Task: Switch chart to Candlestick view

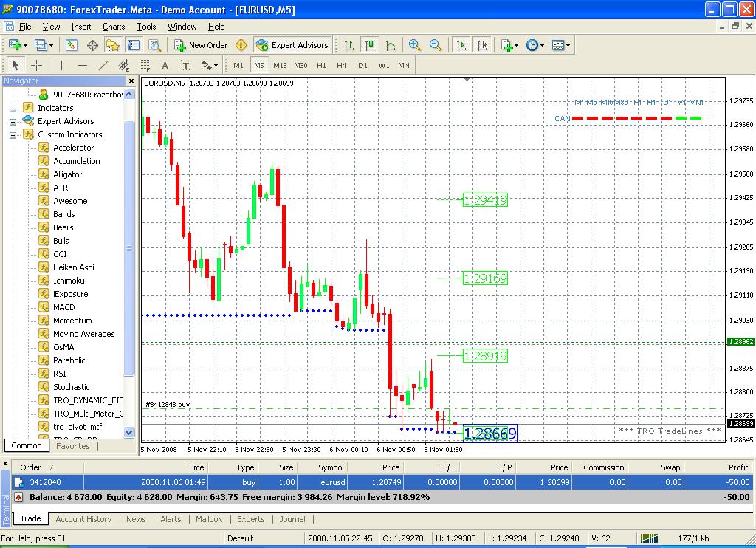Action: coord(370,45)
